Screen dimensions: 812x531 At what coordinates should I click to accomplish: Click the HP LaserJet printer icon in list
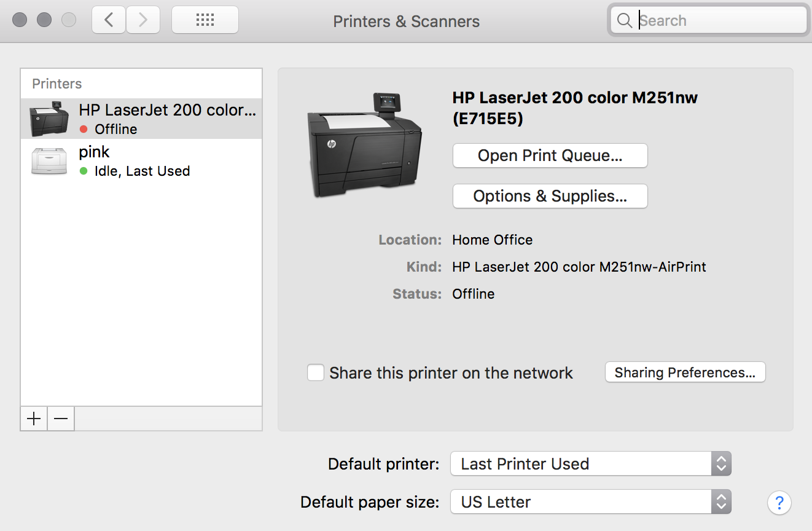tap(49, 119)
